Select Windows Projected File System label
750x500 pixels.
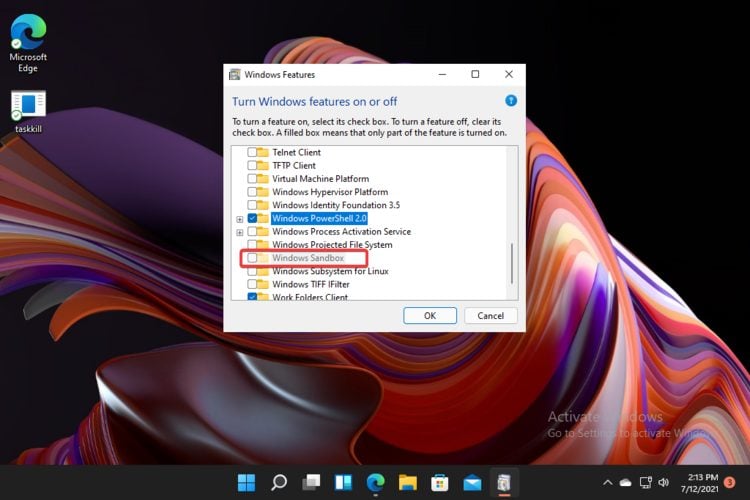tap(332, 244)
